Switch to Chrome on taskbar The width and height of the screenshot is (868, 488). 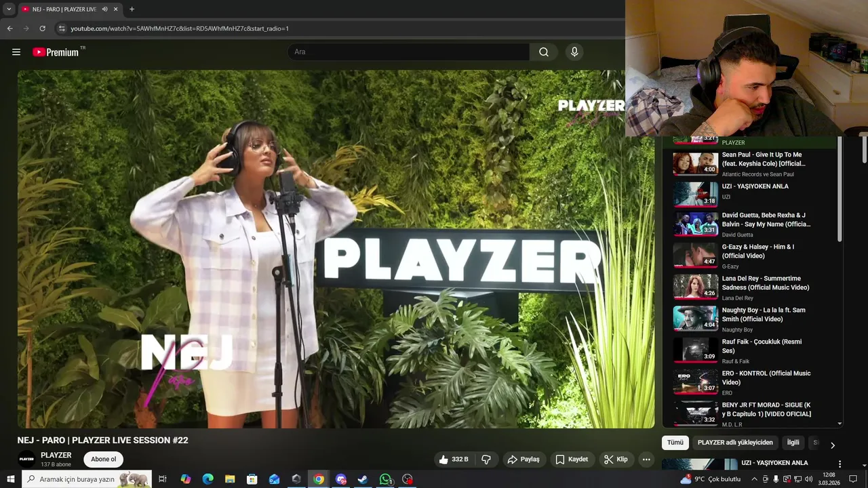coord(319,479)
